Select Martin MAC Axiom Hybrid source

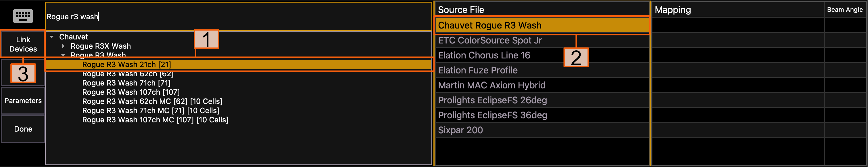click(491, 85)
